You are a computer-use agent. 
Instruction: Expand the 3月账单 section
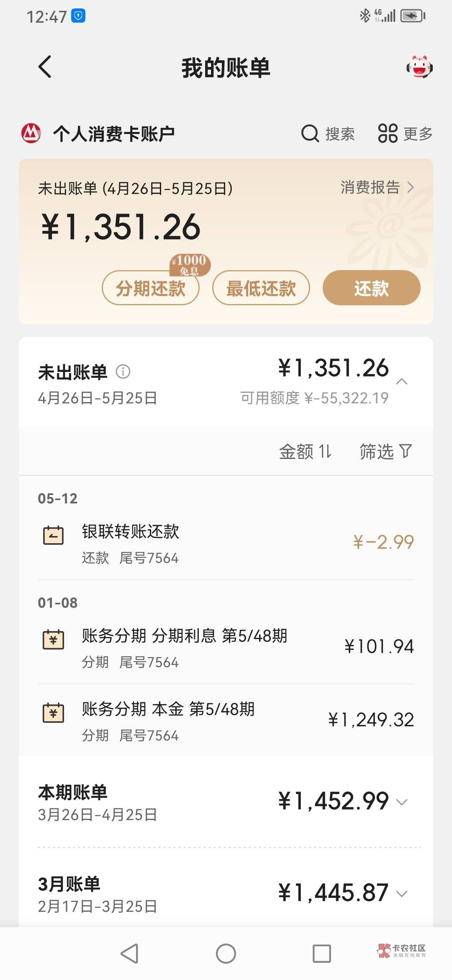pos(402,894)
